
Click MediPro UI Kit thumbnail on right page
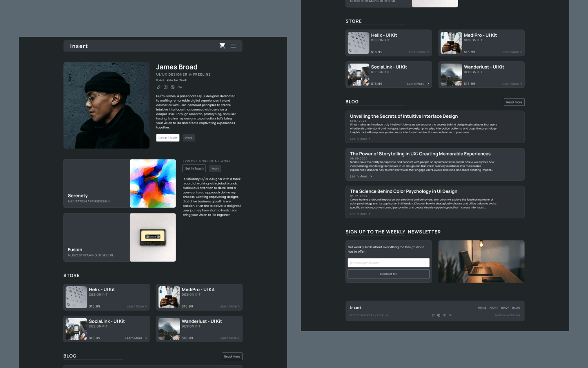coord(451,43)
